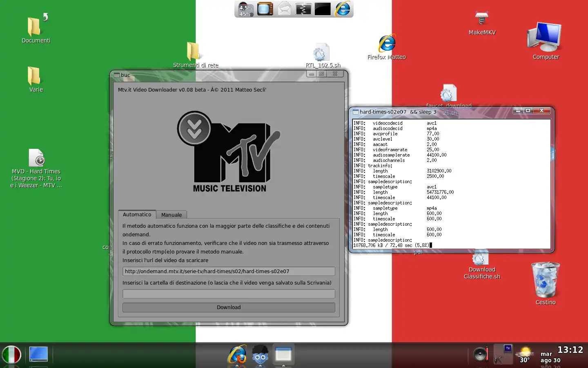This screenshot has width=588, height=368.
Task: Open the Firefox Matteo shortcut
Action: (x=387, y=47)
